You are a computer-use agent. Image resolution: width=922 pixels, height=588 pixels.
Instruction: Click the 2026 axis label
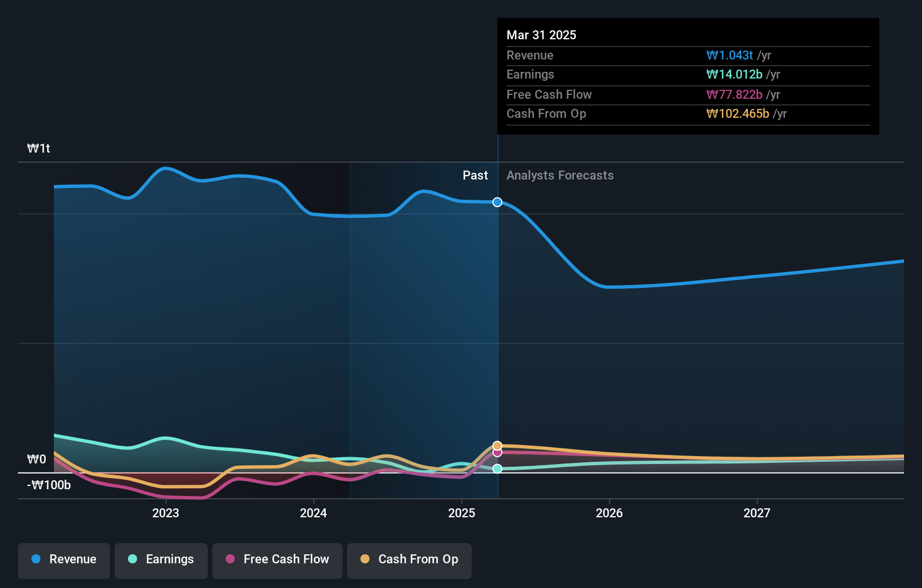pos(610,512)
